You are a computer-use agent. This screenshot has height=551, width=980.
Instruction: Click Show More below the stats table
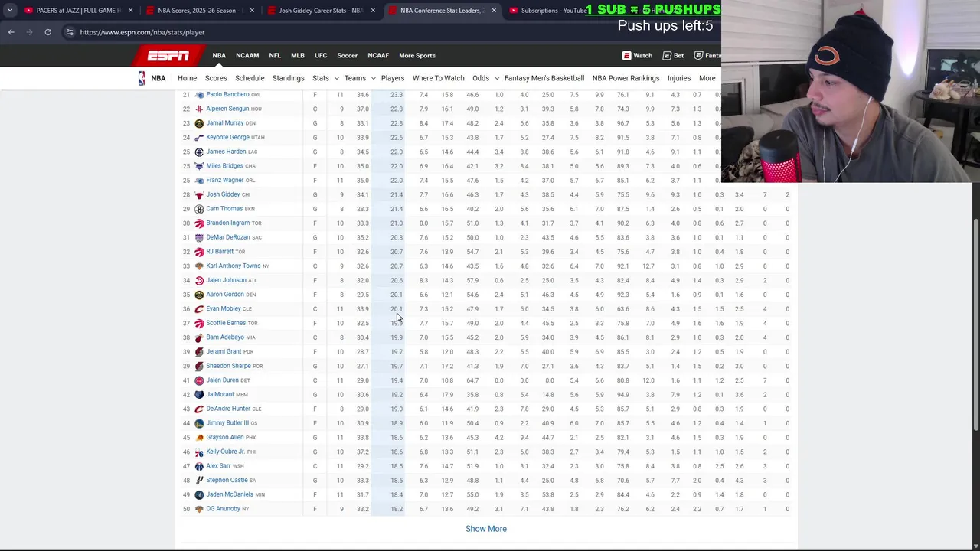click(x=486, y=529)
